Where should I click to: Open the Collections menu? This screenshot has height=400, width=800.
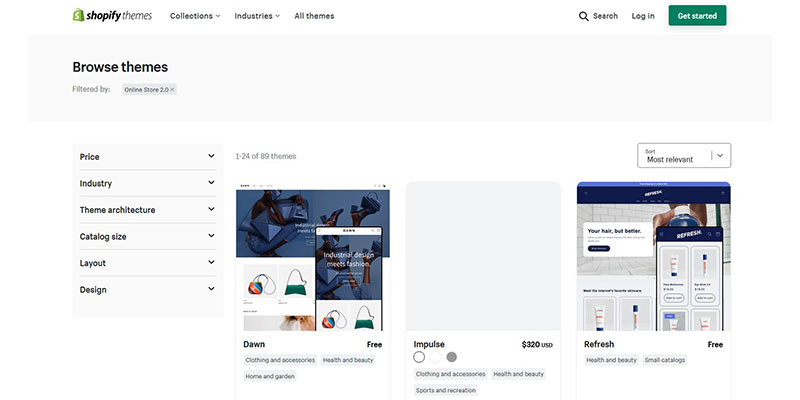tap(195, 16)
